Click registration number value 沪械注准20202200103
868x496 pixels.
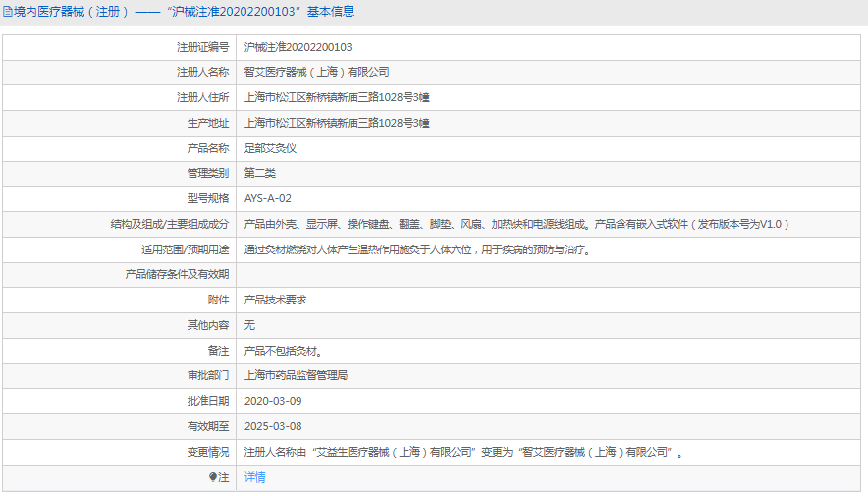298,47
